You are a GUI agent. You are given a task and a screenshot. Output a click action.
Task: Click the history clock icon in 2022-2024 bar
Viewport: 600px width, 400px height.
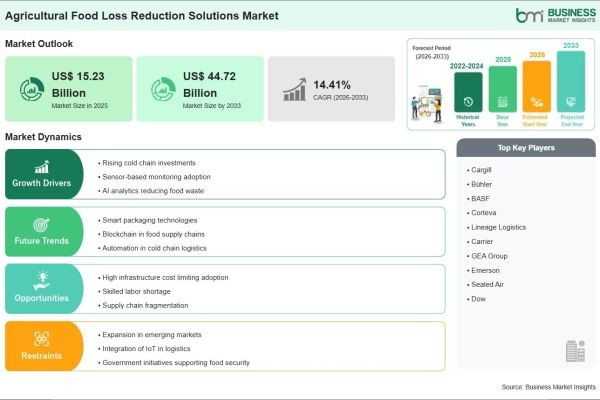tap(468, 101)
